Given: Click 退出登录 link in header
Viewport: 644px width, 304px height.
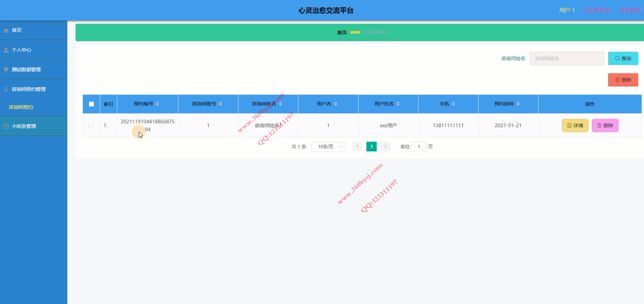Looking at the screenshot, I should [x=630, y=10].
